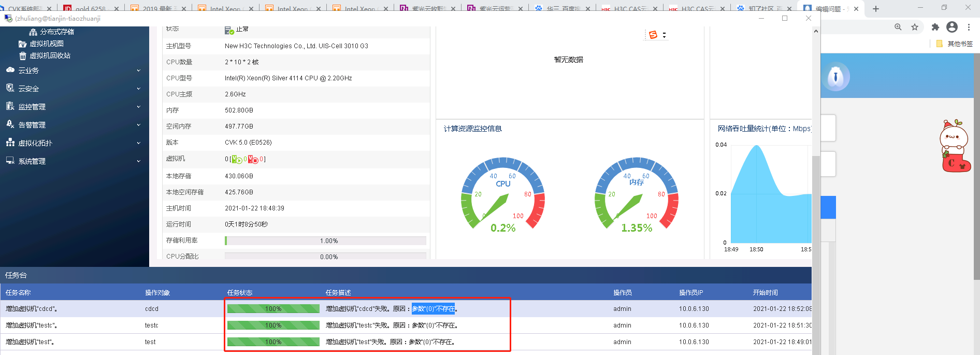The height and width of the screenshot is (355, 980).
Task: Click the 云安全 shield icon
Action: click(x=10, y=88)
